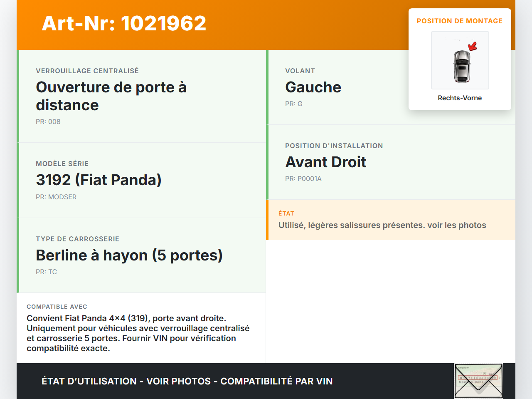Screen dimensions: 532x399
Task: Open the Art-Nr 1021962 title
Action: [x=124, y=23]
